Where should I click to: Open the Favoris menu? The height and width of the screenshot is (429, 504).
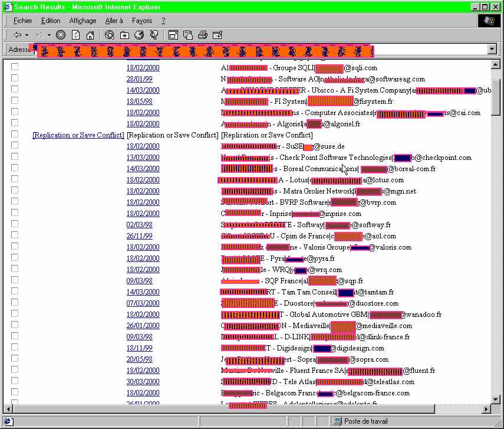141,21
